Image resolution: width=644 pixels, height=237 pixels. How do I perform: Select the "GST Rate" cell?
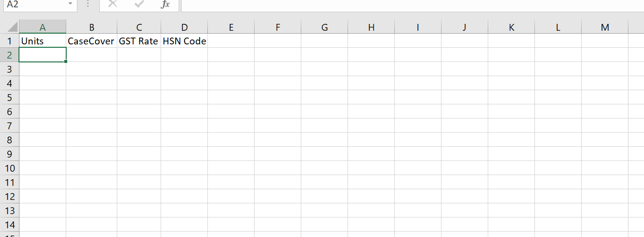click(139, 41)
